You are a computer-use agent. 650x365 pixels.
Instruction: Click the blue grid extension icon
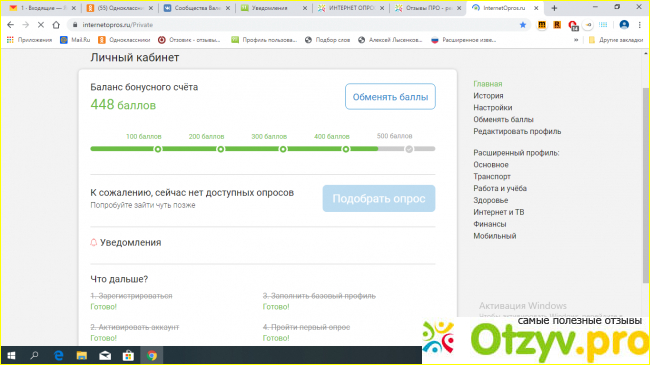point(603,25)
